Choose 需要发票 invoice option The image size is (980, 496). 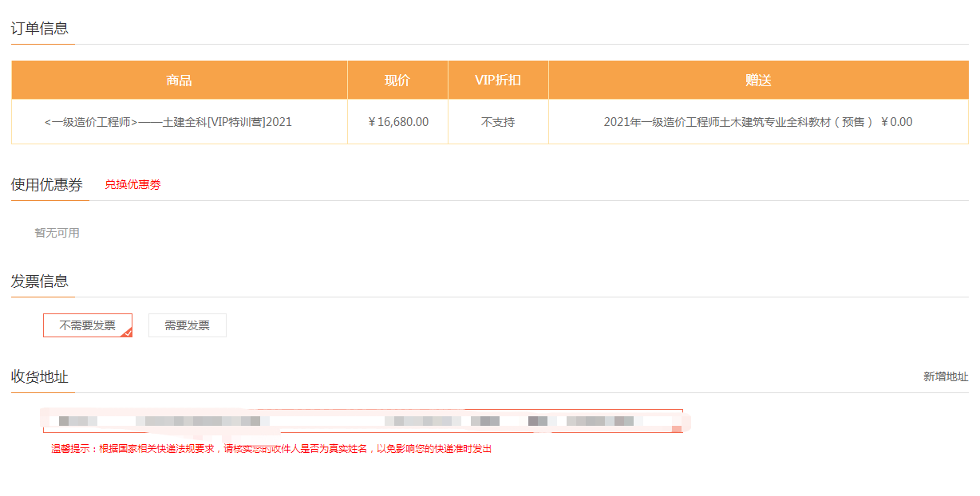pyautogui.click(x=187, y=325)
